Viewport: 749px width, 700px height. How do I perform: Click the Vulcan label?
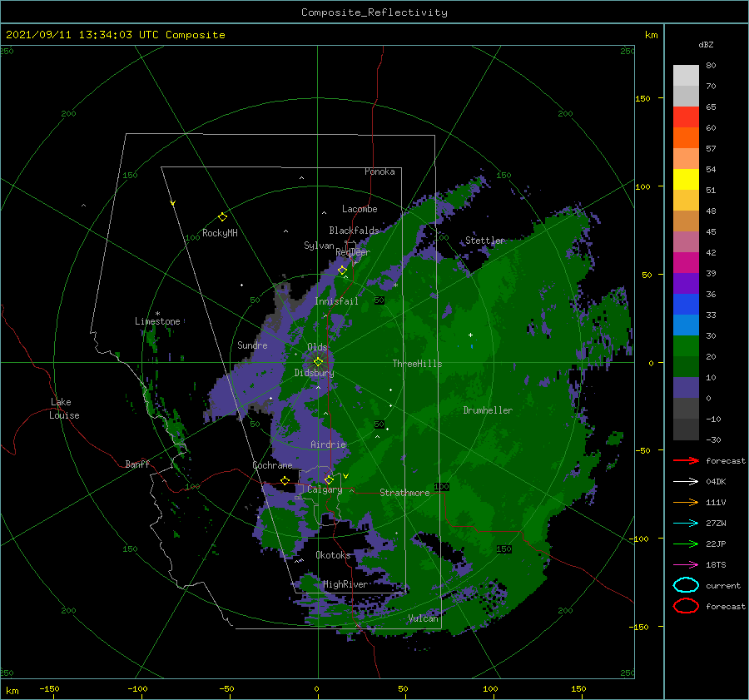(424, 618)
